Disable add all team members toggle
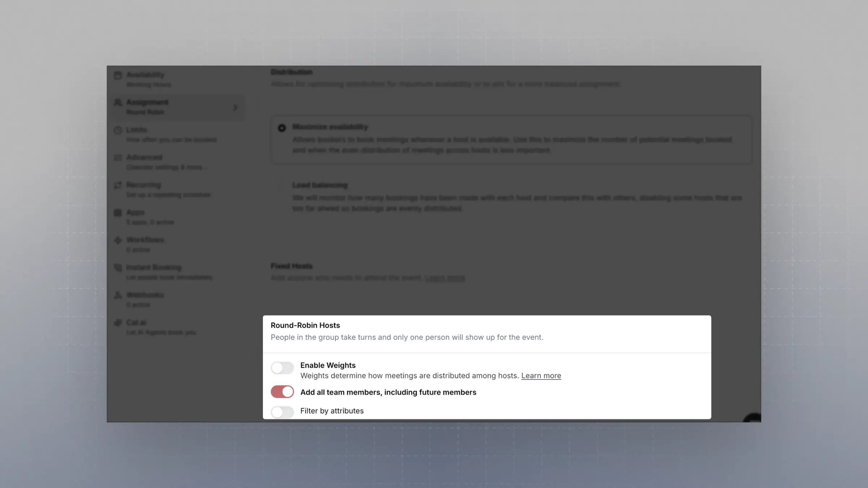The height and width of the screenshot is (488, 868). click(x=282, y=392)
